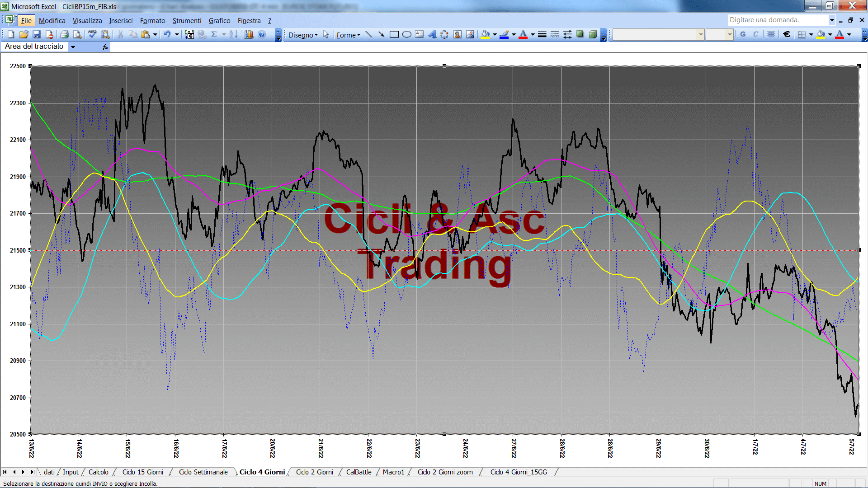Open Excel Help

tap(262, 35)
